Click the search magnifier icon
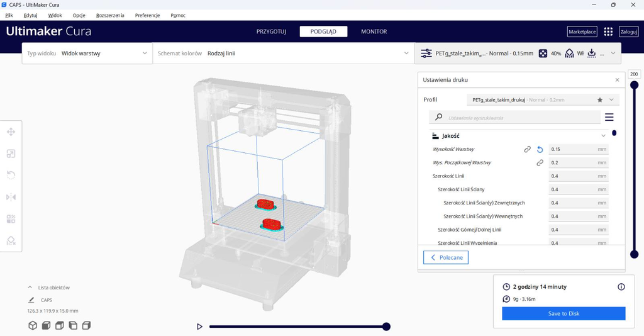Viewport: 644px width, 336px height. pyautogui.click(x=438, y=117)
